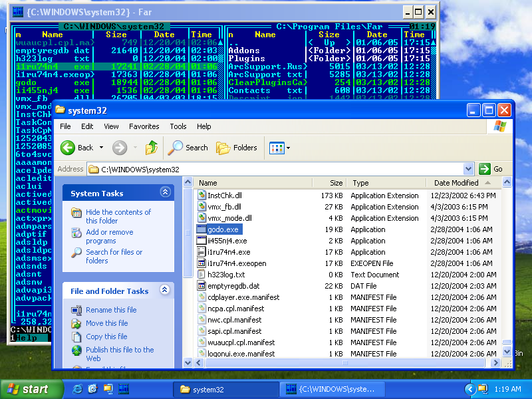This screenshot has width=532, height=399.
Task: Open the Edit menu in Explorer
Action: (x=87, y=126)
